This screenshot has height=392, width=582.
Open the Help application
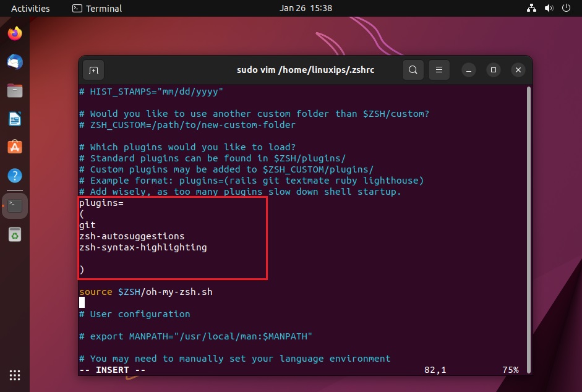point(15,175)
